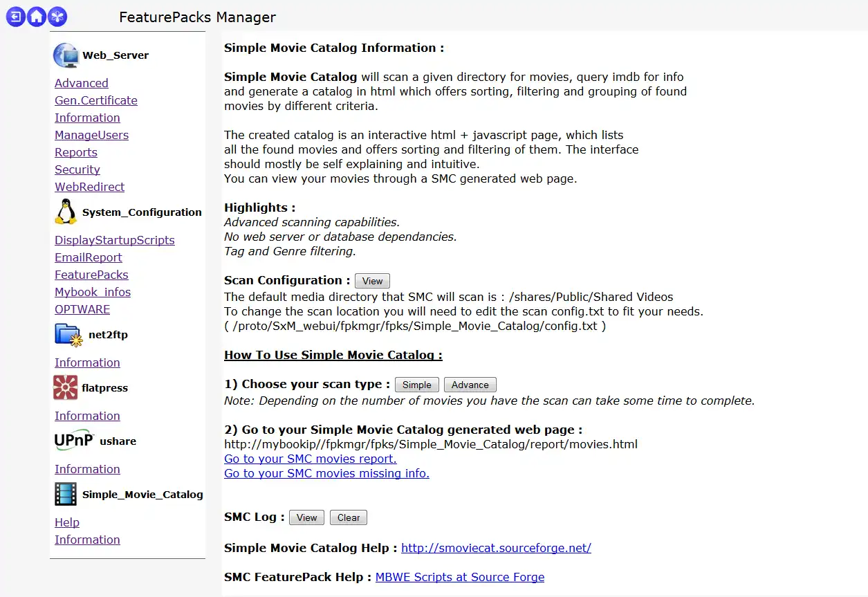Click the Web_Server globe icon
This screenshot has height=597, width=868.
click(66, 55)
